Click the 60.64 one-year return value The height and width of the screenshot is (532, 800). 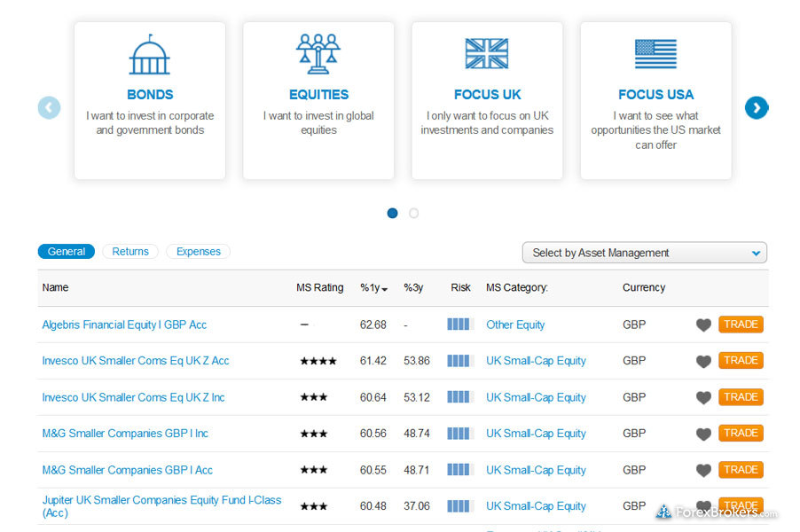pyautogui.click(x=373, y=397)
